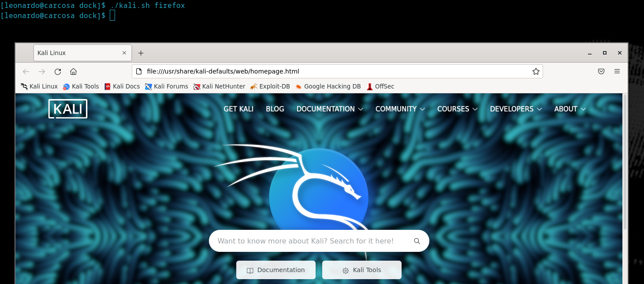Open the privacy protections shield icon
Viewport: 644px width, 284px height.
(601, 71)
